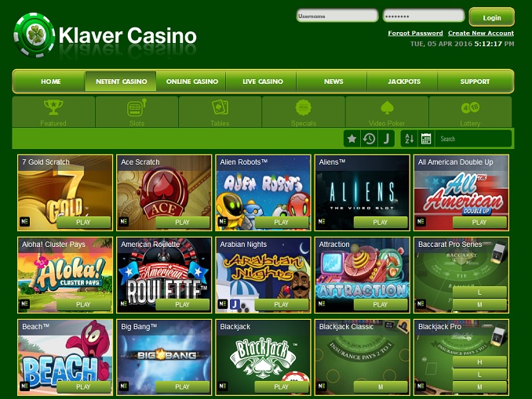Switch to the Live Casino tab
Image resolution: width=532 pixels, height=399 pixels.
(263, 82)
